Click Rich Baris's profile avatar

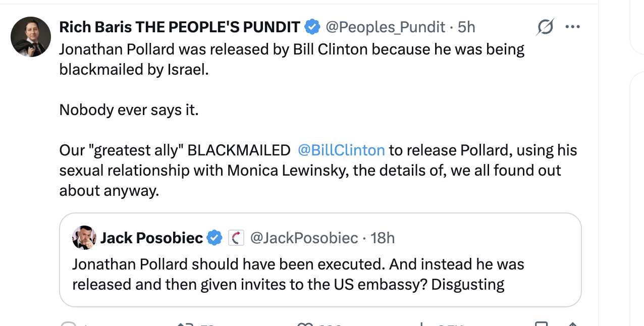click(x=31, y=37)
